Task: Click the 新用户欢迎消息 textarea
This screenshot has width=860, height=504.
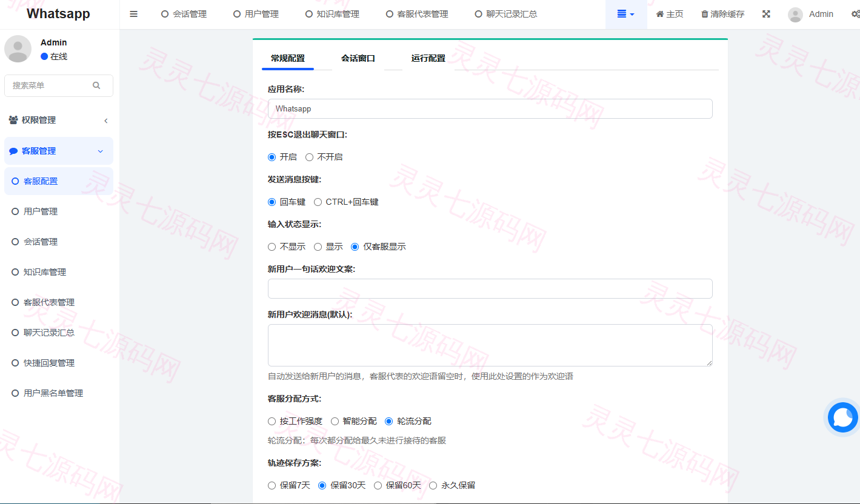Action: 490,345
